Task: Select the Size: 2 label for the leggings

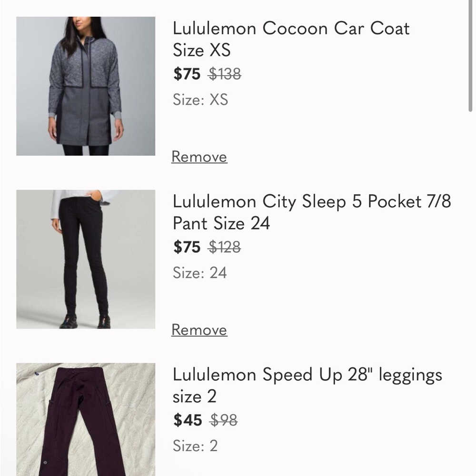Action: (195, 446)
